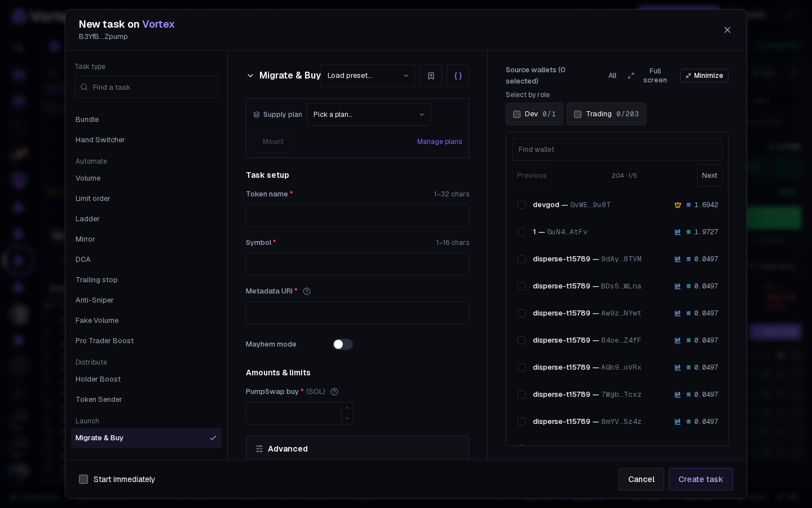This screenshot has width=812, height=508.
Task: Choose the Holder Boost task type
Action: pyautogui.click(x=146, y=379)
